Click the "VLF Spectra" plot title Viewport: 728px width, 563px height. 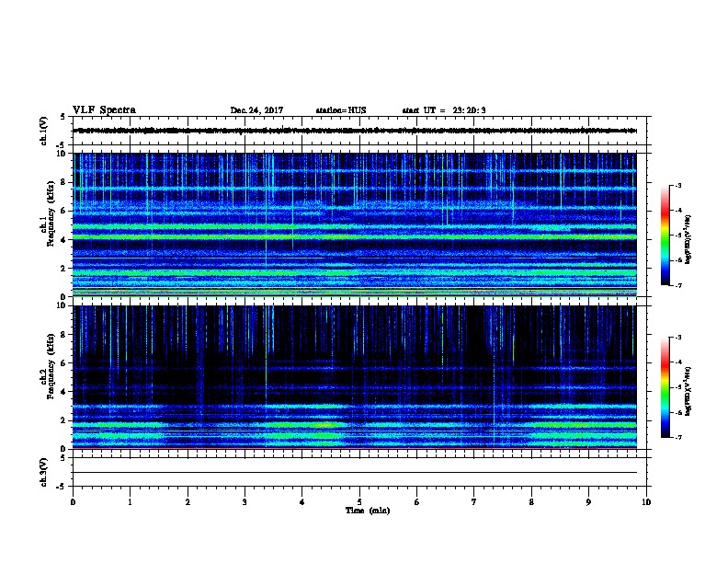click(104, 110)
